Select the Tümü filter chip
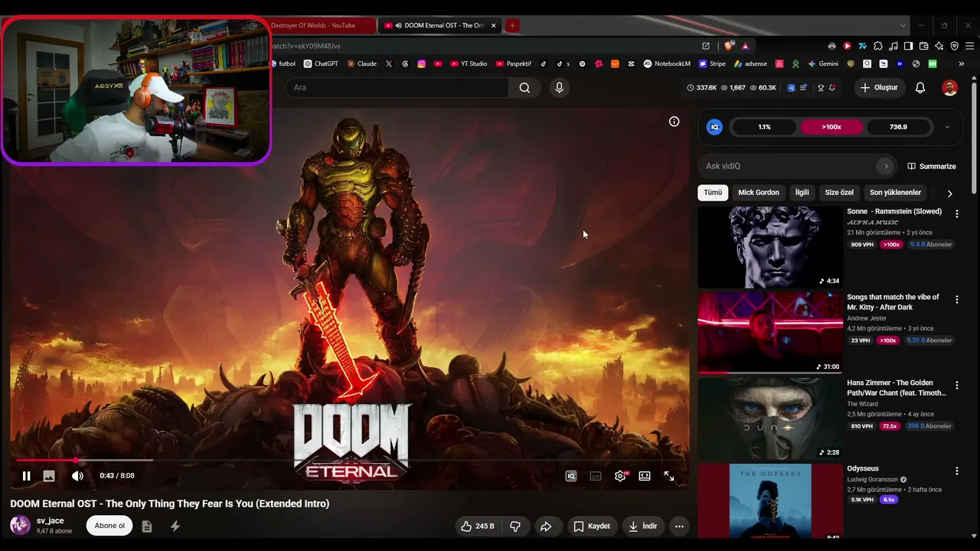980x551 pixels. (x=713, y=193)
